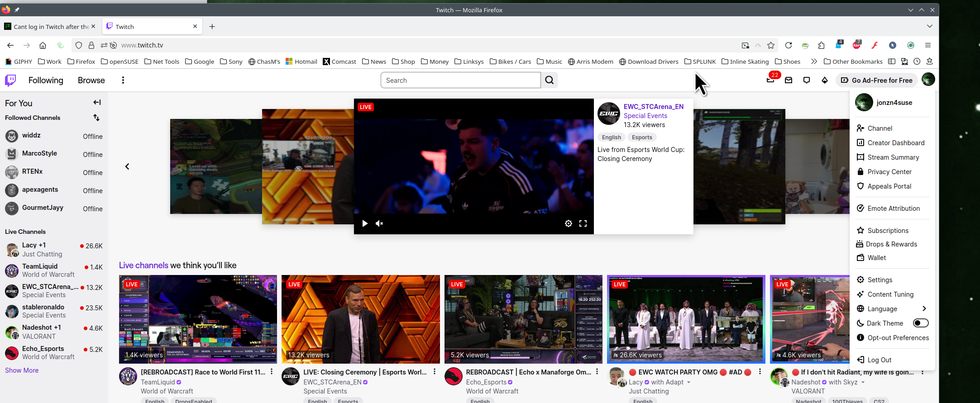Click the Get Bits diamond icon
Image resolution: width=980 pixels, height=403 pixels.
825,80
